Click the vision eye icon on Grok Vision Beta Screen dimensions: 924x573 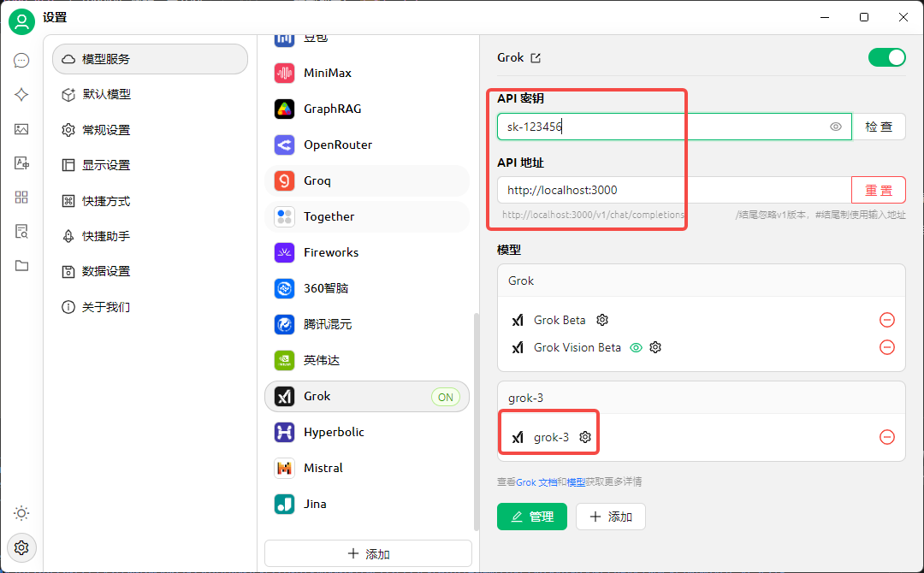click(636, 347)
